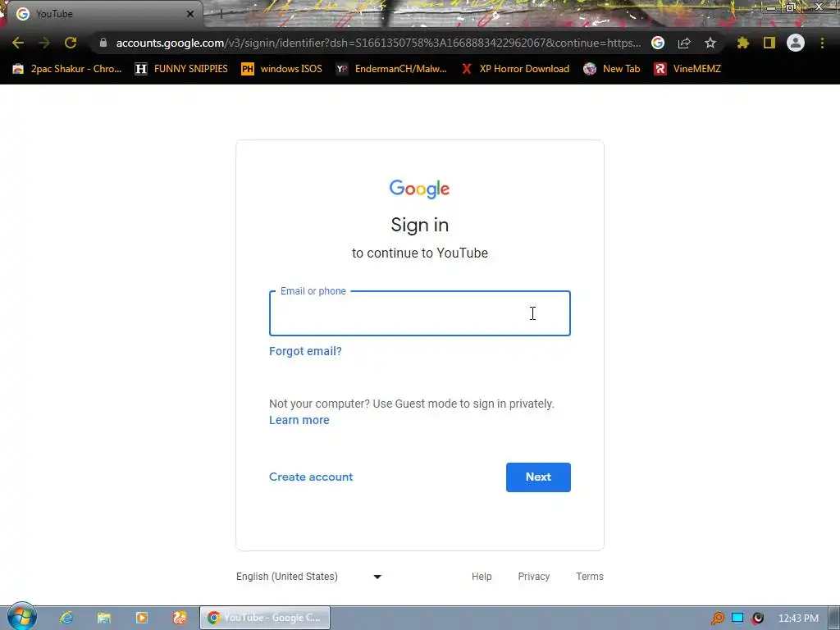Select the YouTube - Google Chrome taskbar button

[x=265, y=618]
